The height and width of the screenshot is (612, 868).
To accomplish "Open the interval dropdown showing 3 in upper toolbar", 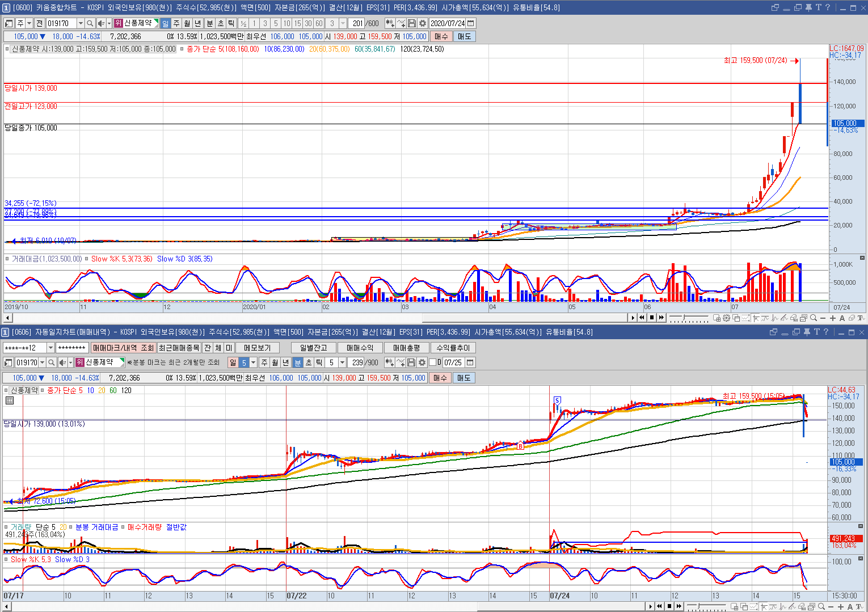I will pos(343,23).
